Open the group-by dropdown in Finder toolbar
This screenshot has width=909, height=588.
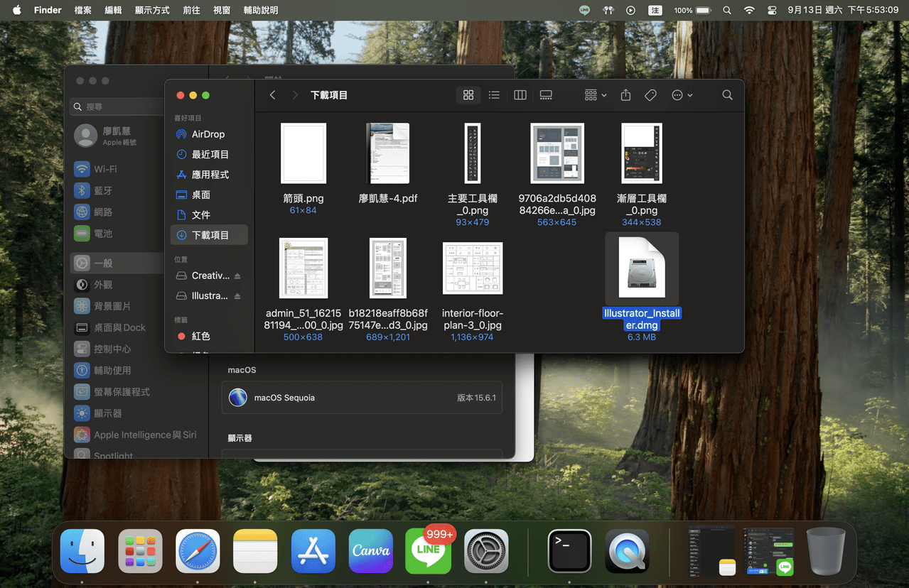[596, 95]
